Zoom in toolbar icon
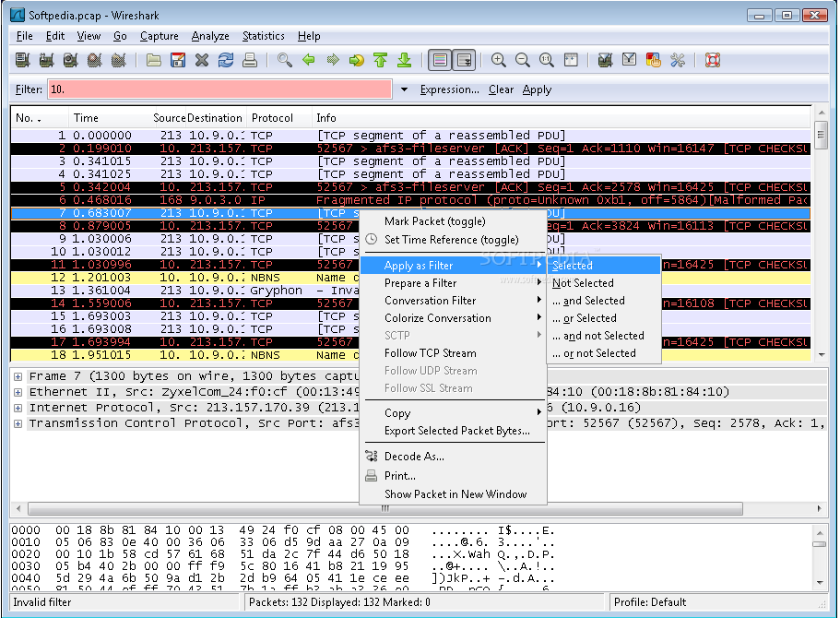The height and width of the screenshot is (618, 840). coord(499,60)
